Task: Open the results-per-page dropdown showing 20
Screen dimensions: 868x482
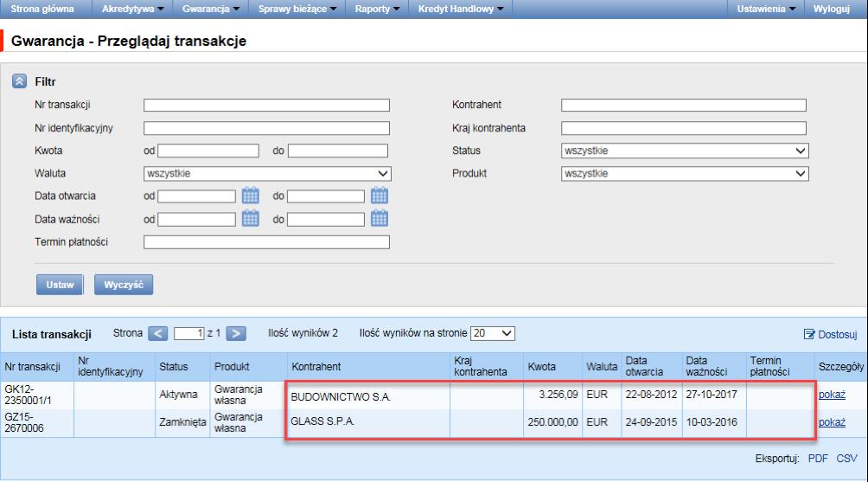Action: point(493,333)
